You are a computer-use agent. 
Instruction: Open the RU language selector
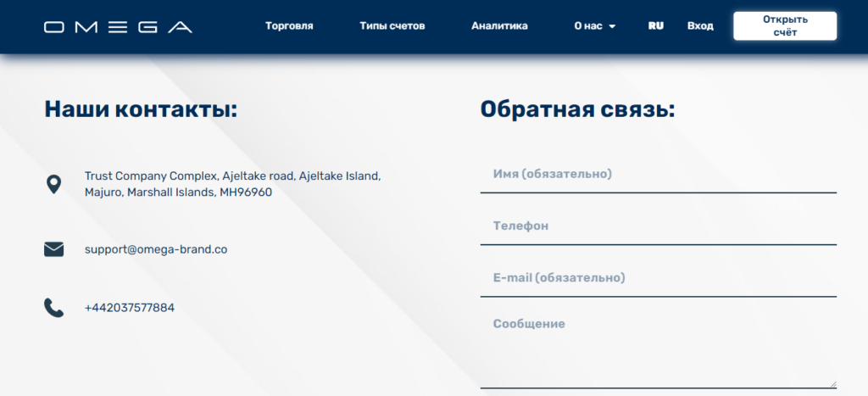(x=656, y=26)
